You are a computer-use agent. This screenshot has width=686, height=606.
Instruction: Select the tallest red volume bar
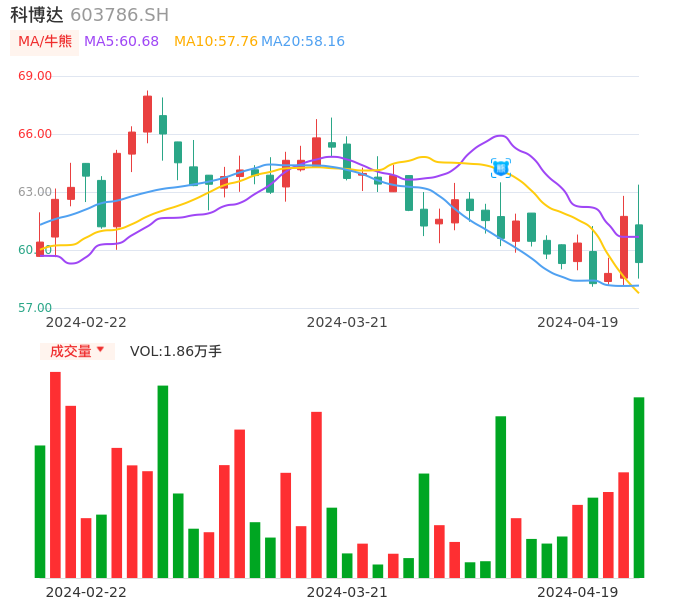(x=55, y=474)
